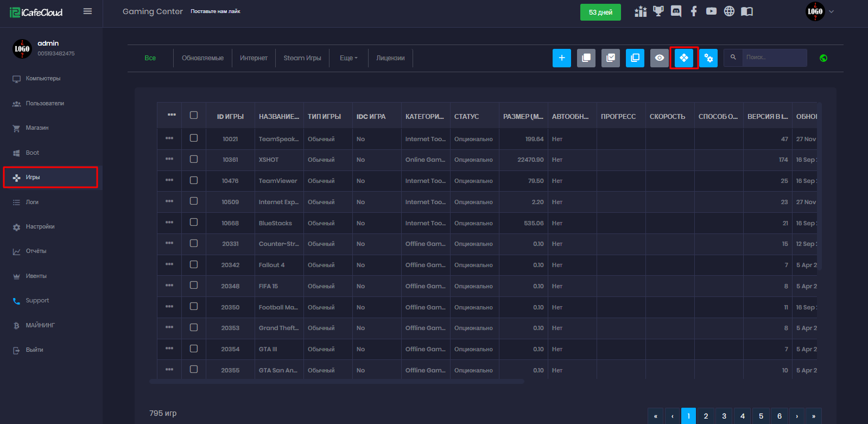The width and height of the screenshot is (868, 424).
Task: Sort by the ID ИГРЫ column header
Action: pos(230,117)
